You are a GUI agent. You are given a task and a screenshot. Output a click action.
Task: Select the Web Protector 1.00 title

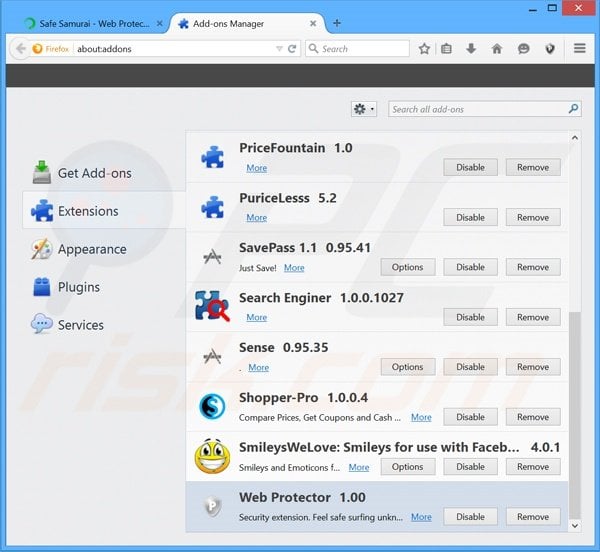coord(302,497)
